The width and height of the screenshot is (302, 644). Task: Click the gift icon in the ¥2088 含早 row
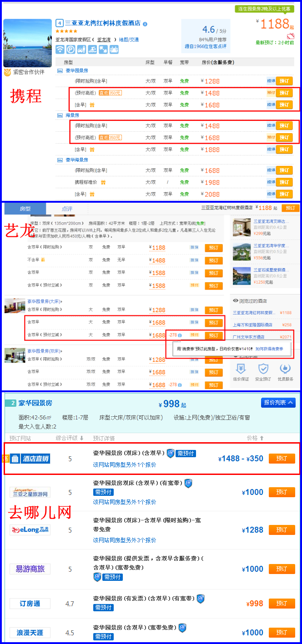92,194
